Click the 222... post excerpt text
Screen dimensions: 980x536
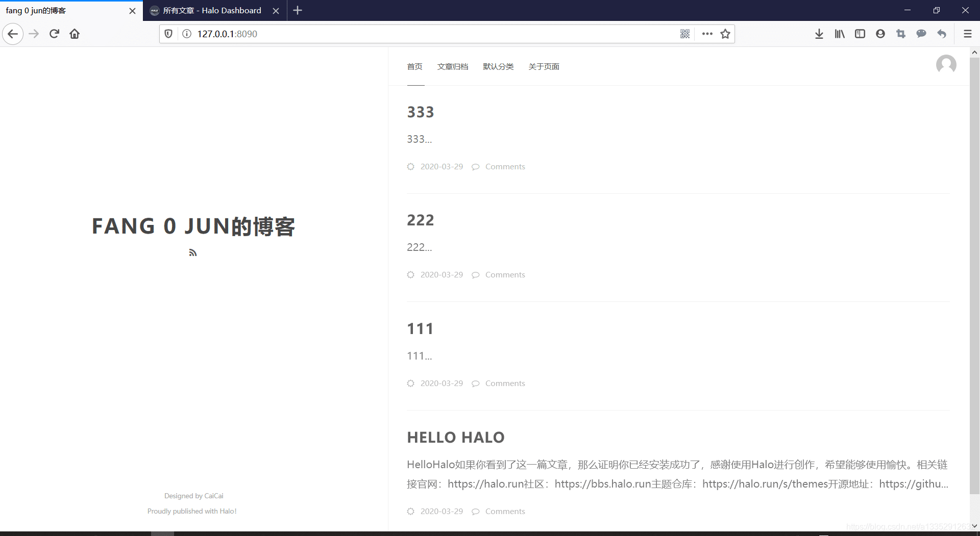tap(420, 247)
